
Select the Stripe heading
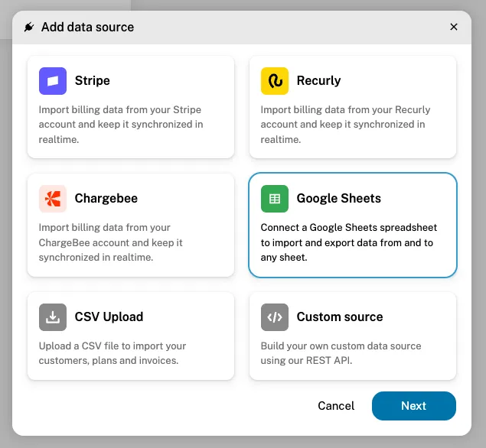coord(93,80)
